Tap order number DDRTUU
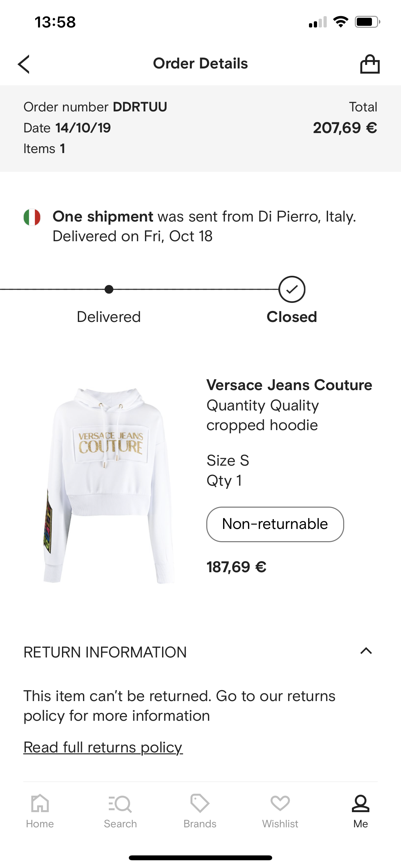Screen dimensions: 401x868 click(x=139, y=107)
